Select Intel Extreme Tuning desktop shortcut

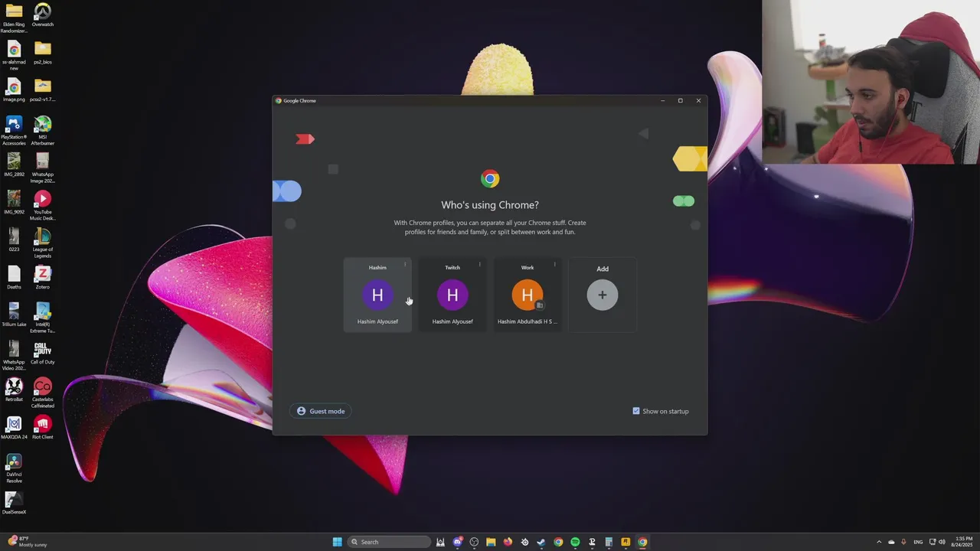click(43, 318)
